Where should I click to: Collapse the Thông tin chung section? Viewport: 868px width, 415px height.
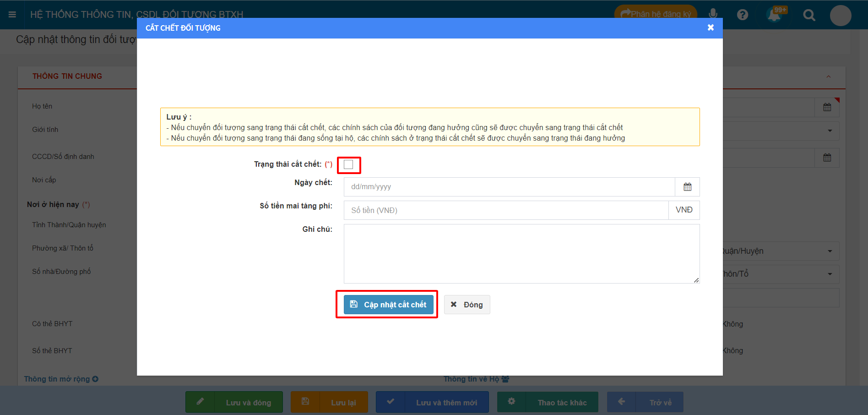(828, 76)
